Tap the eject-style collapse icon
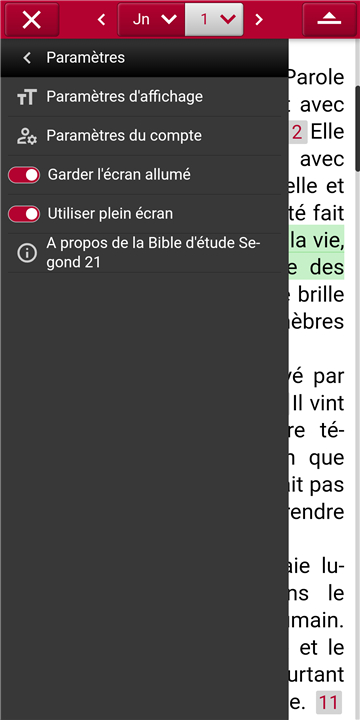The width and height of the screenshot is (360, 720). 329,20
